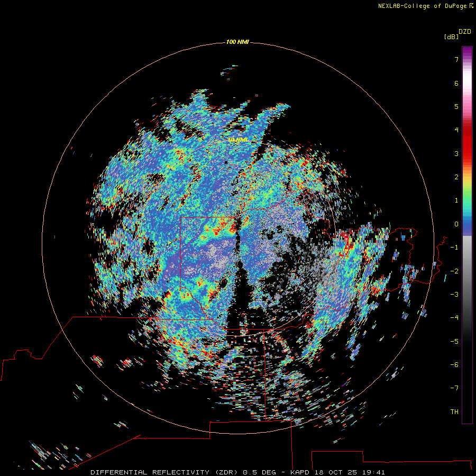Click the 2 value on color scale
476x476 pixels.
pyautogui.click(x=456, y=177)
